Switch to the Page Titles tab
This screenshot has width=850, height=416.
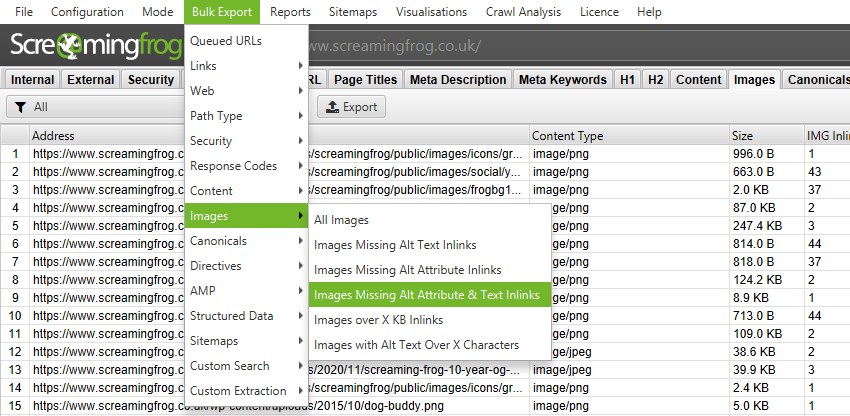[x=365, y=80]
